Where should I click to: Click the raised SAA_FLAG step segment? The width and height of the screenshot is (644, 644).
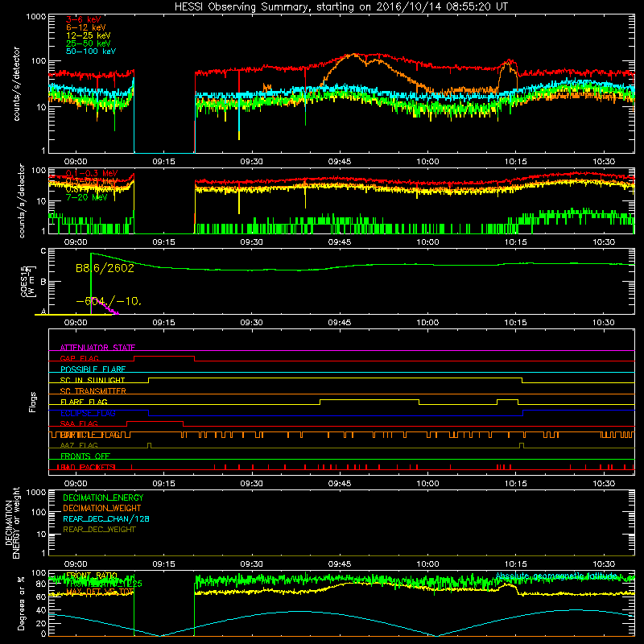[x=155, y=421]
